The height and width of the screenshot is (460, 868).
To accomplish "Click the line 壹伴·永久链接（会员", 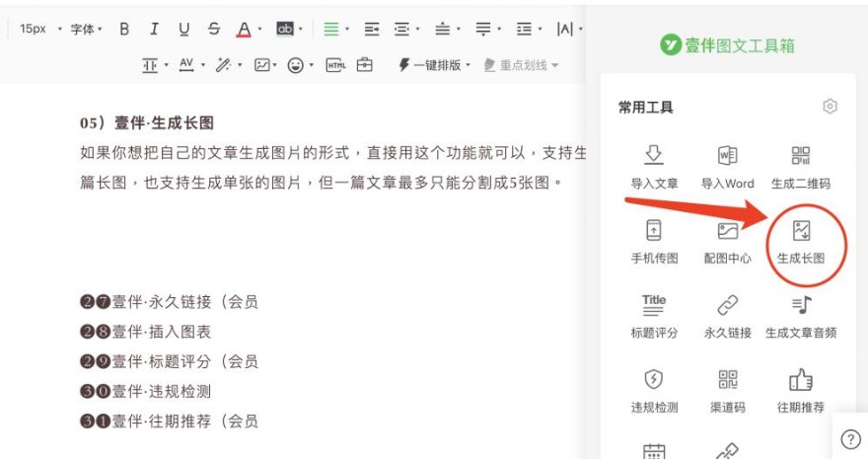I will tap(169, 302).
